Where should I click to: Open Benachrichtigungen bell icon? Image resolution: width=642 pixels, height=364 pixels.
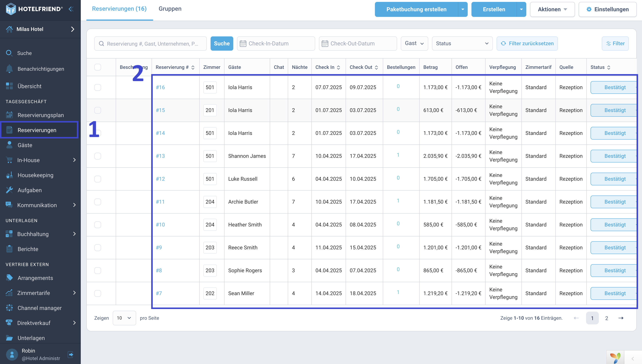coord(9,69)
